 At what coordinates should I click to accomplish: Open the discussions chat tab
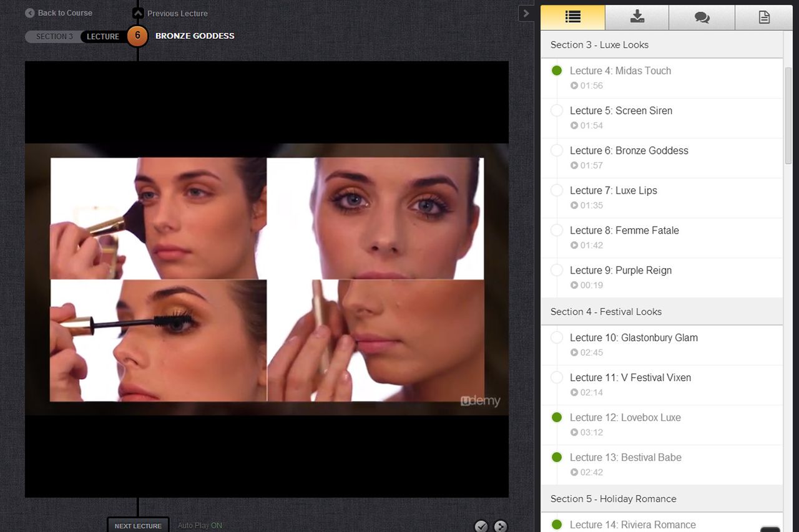702,17
